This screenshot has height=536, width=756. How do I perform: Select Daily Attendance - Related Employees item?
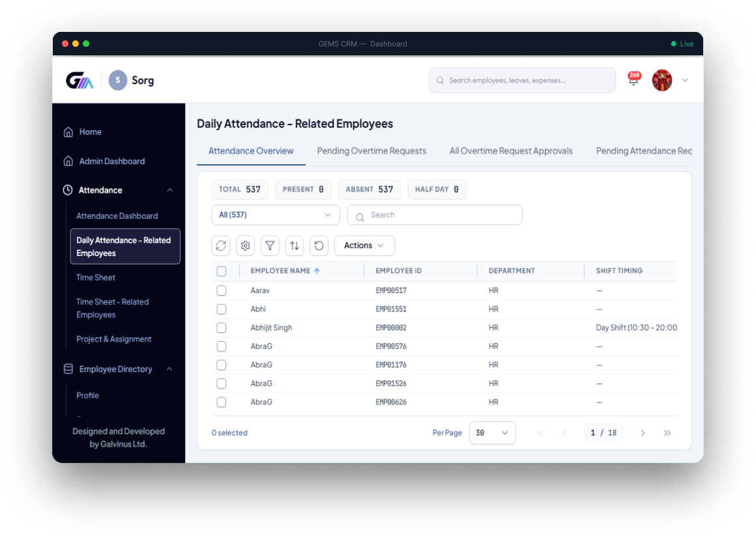[125, 246]
